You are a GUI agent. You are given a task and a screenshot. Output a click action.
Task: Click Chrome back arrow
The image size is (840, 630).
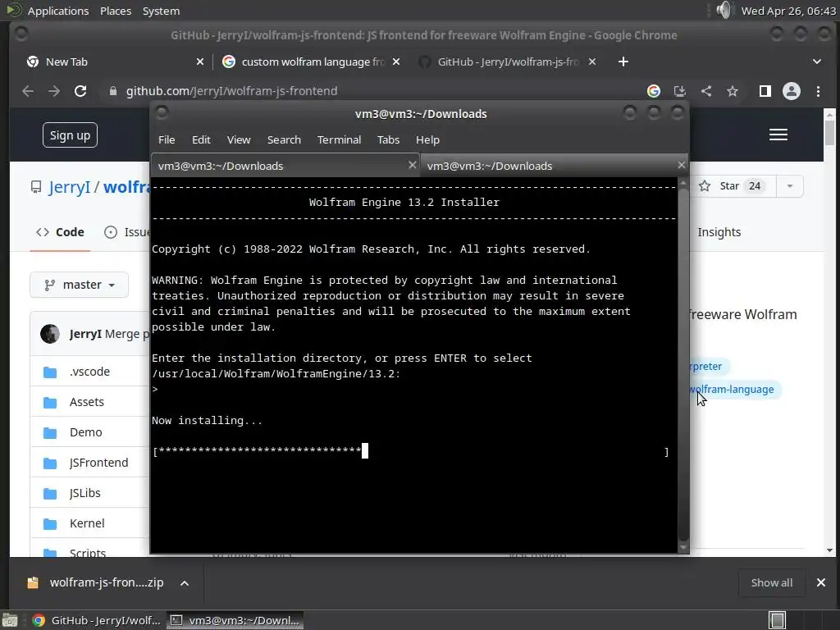[x=28, y=91]
